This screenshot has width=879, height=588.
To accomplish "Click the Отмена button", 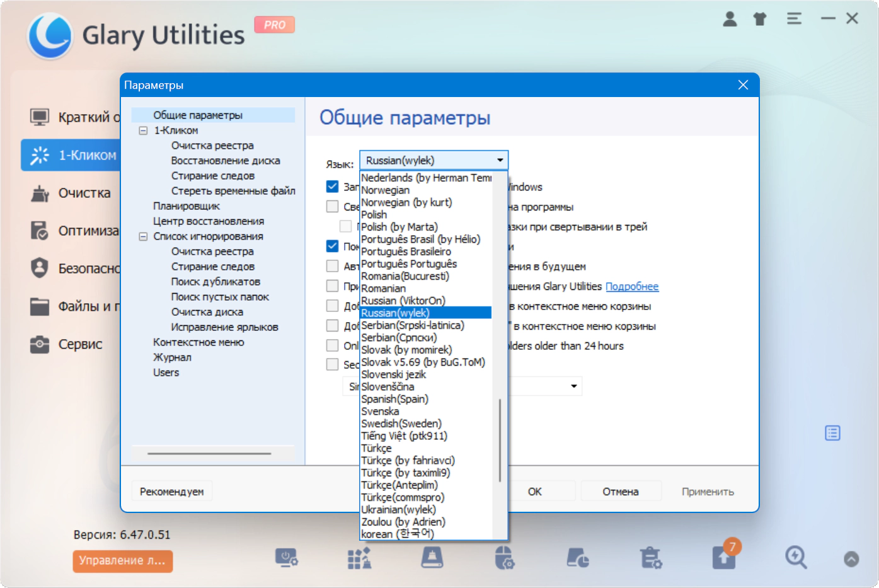I will point(621,492).
